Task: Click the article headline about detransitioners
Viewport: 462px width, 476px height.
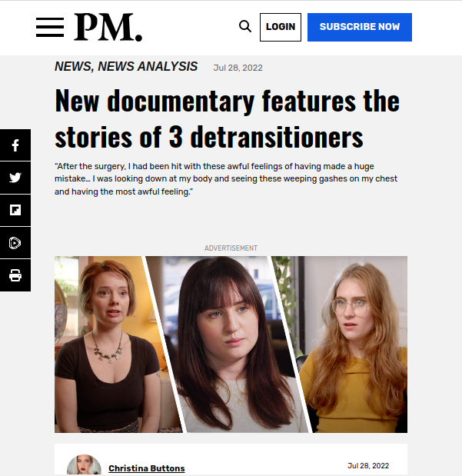Action: pyautogui.click(x=227, y=118)
